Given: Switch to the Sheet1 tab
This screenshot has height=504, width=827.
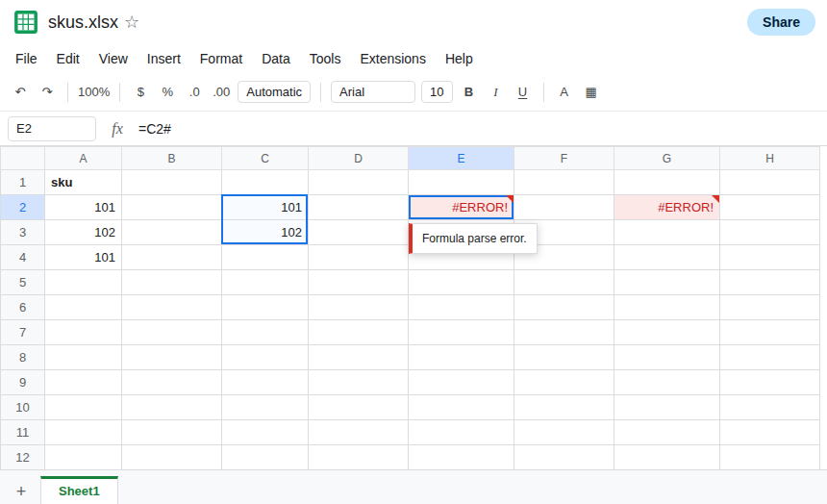Looking at the screenshot, I should click(79, 491).
